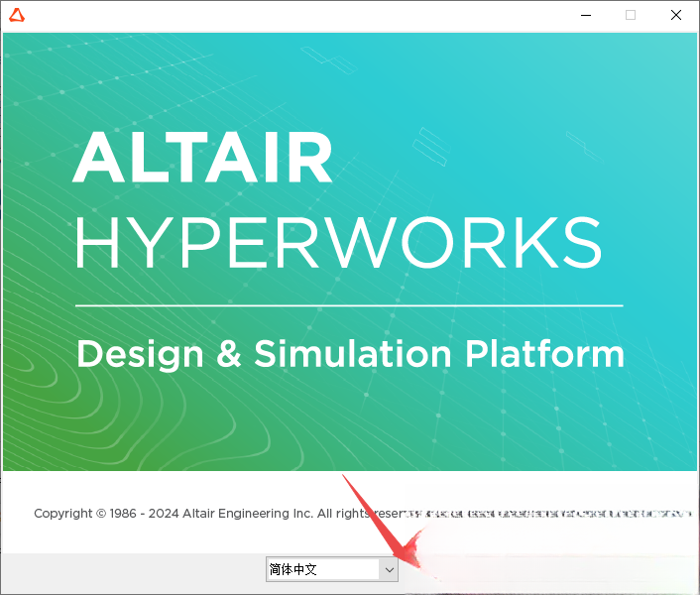Click the Altair HyperWorks splash banner
Screen dimensions: 700x595
(350, 252)
